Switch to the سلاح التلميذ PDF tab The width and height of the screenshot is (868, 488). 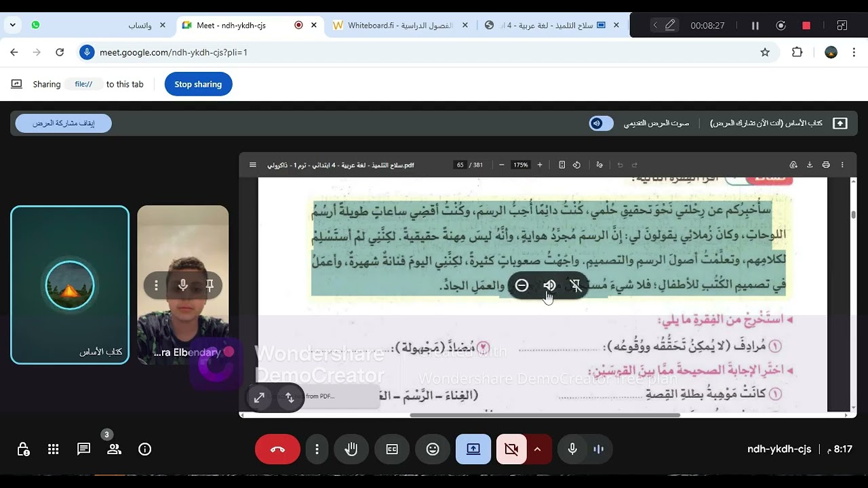(551, 25)
